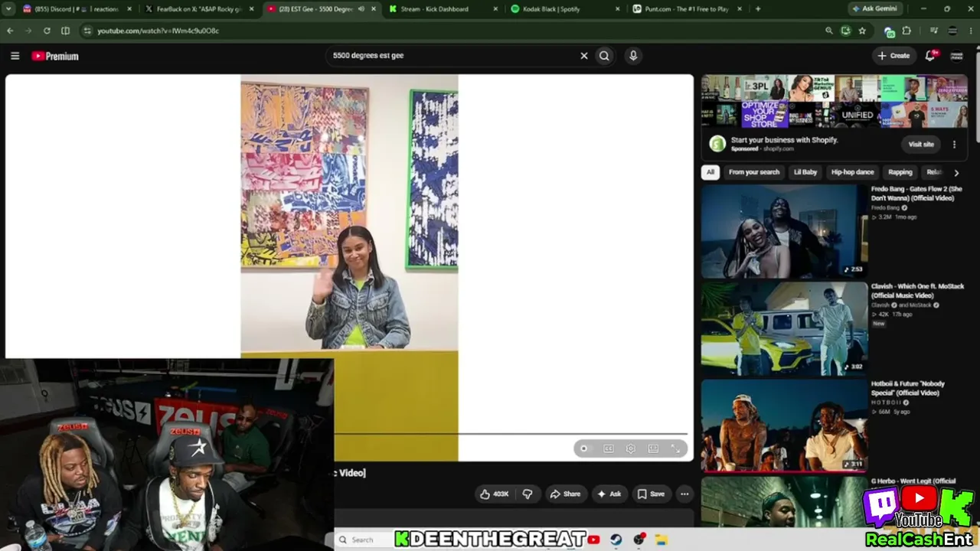
Task: Open the taskbar app with red badge
Action: click(639, 540)
